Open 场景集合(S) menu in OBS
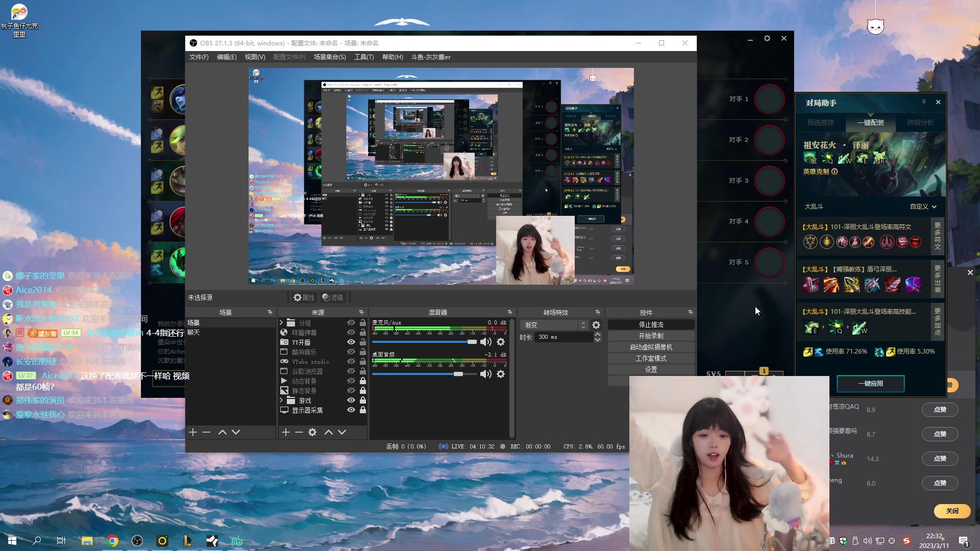This screenshot has height=551, width=980. coord(330,57)
